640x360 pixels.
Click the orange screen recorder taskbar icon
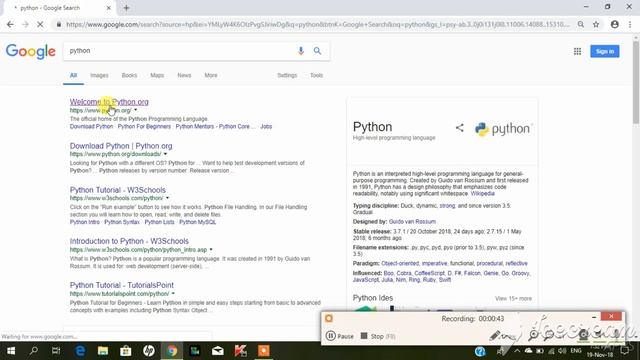pyautogui.click(x=263, y=351)
